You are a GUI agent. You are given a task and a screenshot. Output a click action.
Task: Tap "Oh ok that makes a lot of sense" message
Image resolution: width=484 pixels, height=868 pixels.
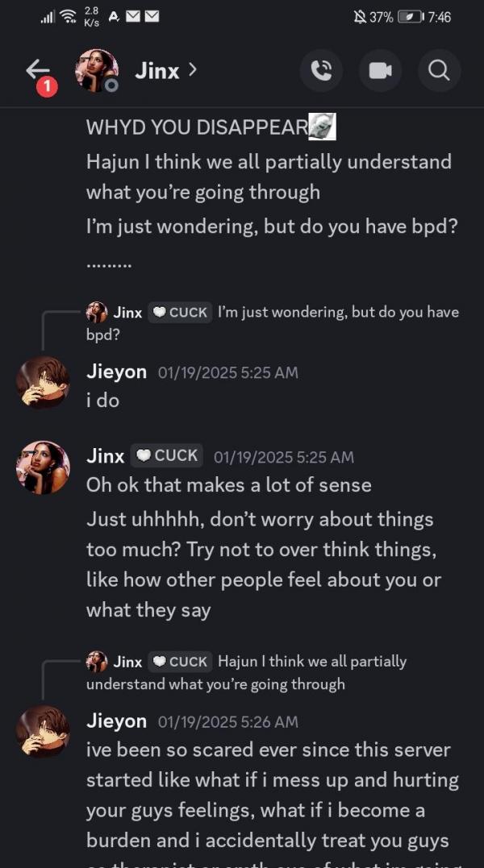pyautogui.click(x=229, y=485)
